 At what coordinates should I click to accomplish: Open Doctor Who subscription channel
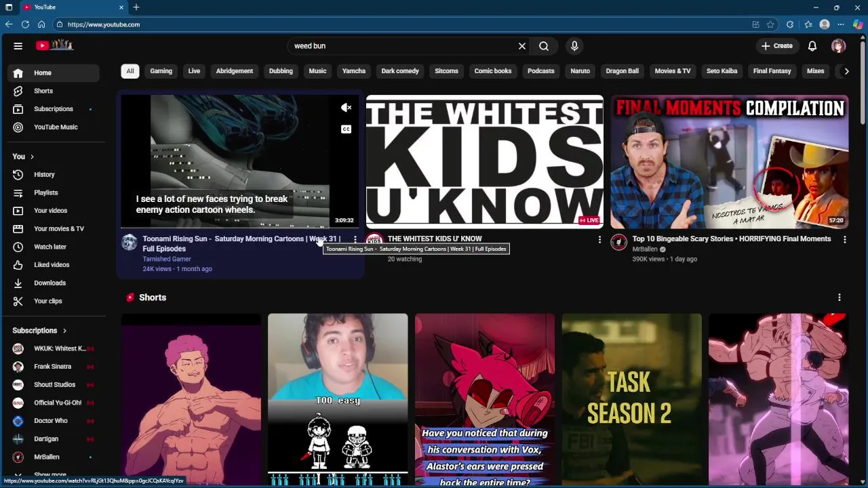54,421
